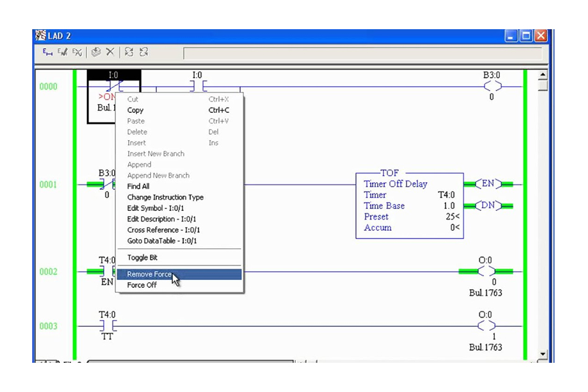588x392 pixels.
Task: Select Remove Force menu entry
Action: click(x=149, y=274)
